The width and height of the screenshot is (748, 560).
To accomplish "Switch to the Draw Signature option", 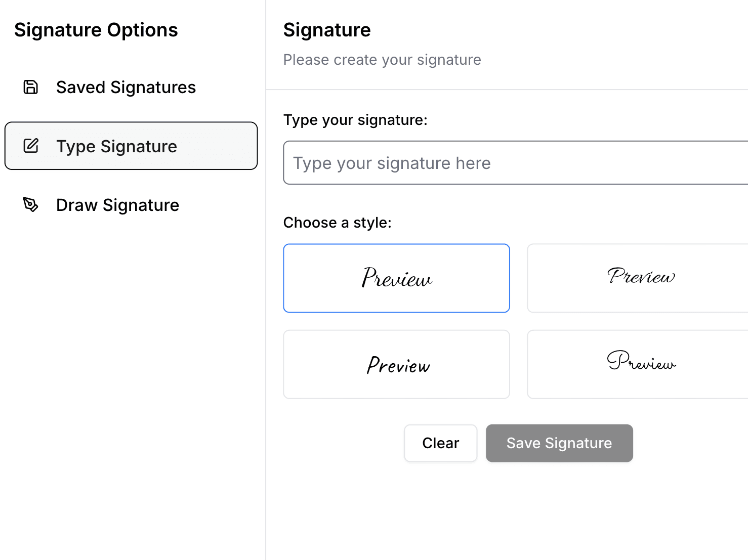I will point(131,204).
